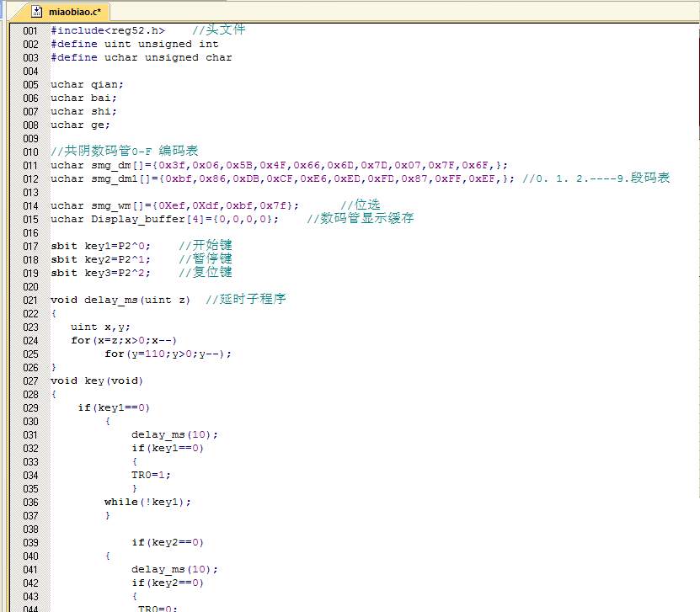Click the 'uchar smg_wm[]' array line
The height and width of the screenshot is (612, 700).
[x=174, y=205]
